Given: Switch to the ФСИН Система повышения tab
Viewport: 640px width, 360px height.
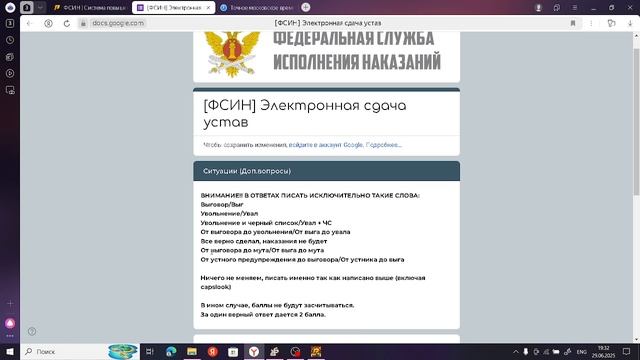Looking at the screenshot, I should click(x=90, y=7).
